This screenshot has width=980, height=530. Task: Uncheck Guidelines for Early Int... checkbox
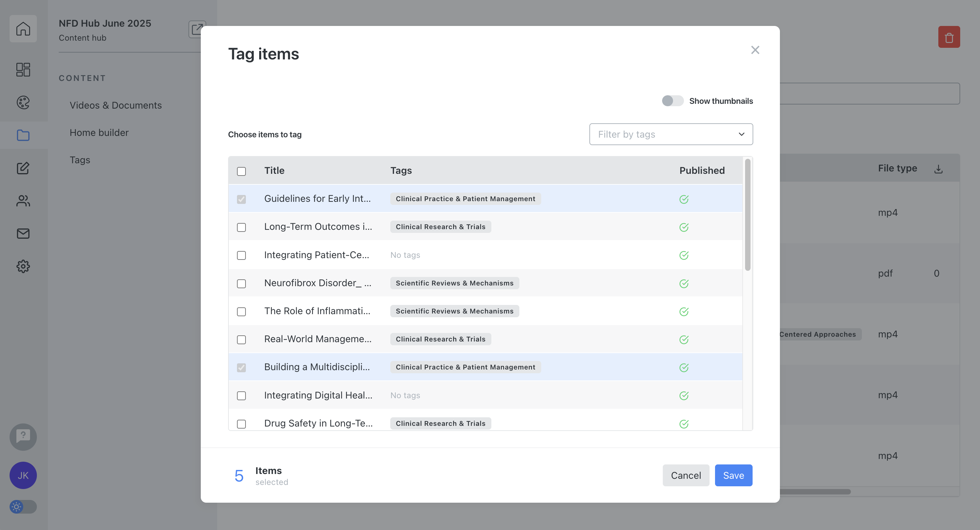[x=241, y=199]
